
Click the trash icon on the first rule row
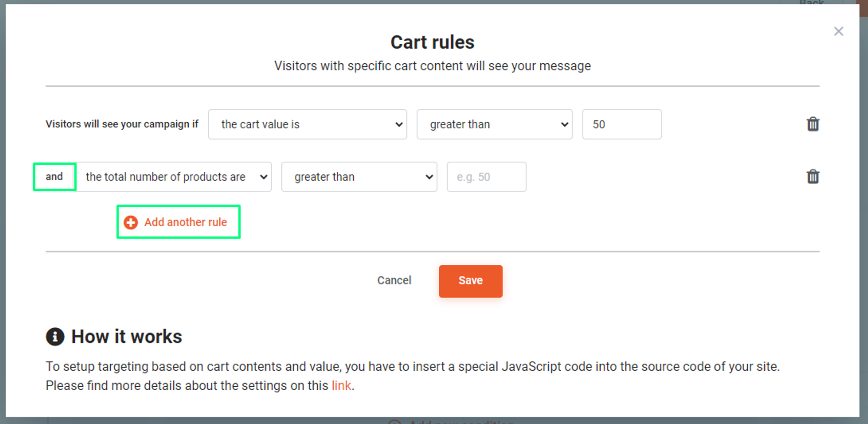tap(813, 124)
